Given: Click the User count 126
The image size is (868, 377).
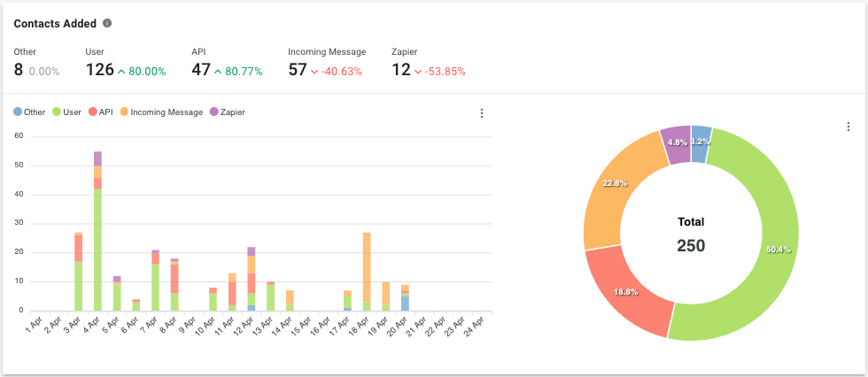Looking at the screenshot, I should coord(99,70).
